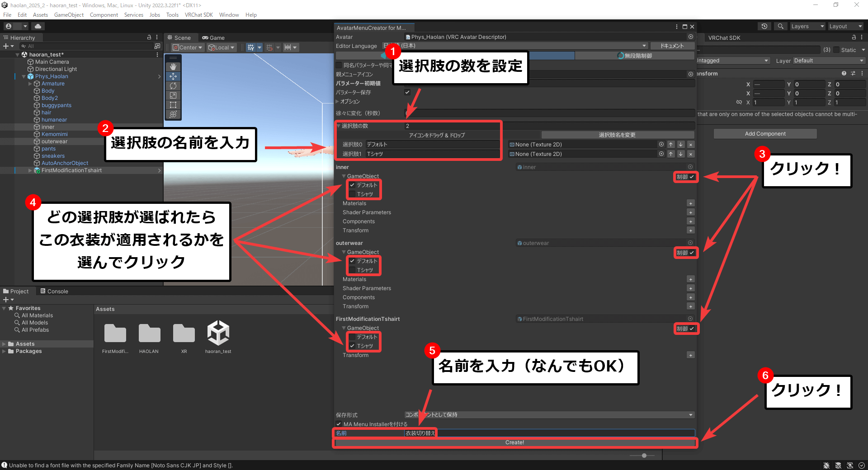868x470 pixels.
Task: Toggle the Static checkbox in Inspector
Action: (836, 50)
